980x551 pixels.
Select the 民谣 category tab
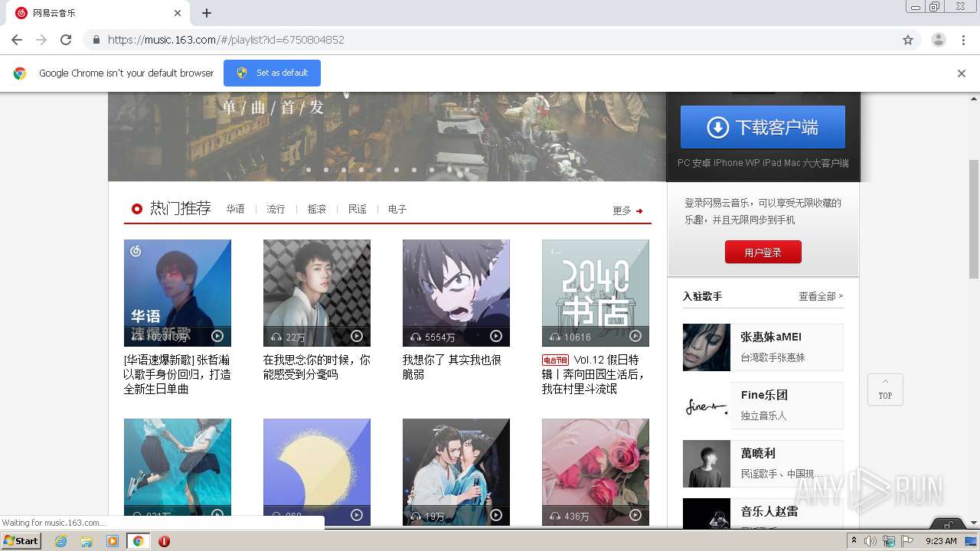click(x=358, y=209)
